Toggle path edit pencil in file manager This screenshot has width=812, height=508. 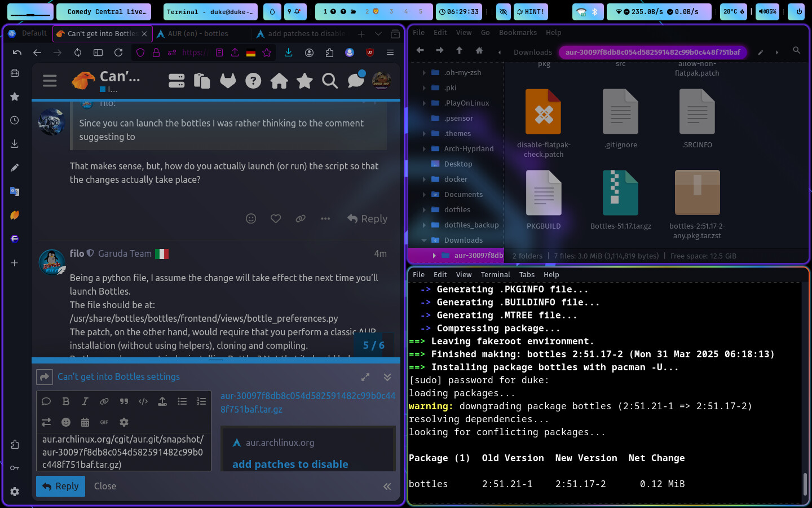tap(760, 52)
